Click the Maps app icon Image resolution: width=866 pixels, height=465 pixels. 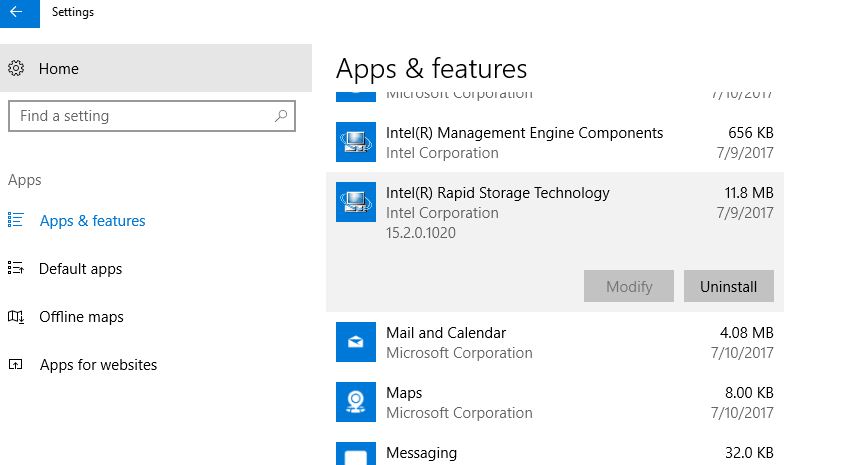click(x=355, y=403)
